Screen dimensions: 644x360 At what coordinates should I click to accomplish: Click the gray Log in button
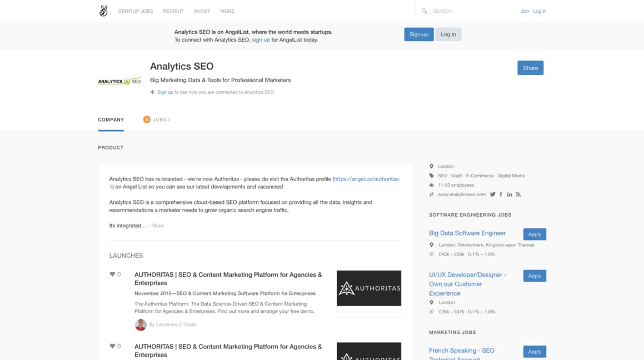tap(448, 34)
